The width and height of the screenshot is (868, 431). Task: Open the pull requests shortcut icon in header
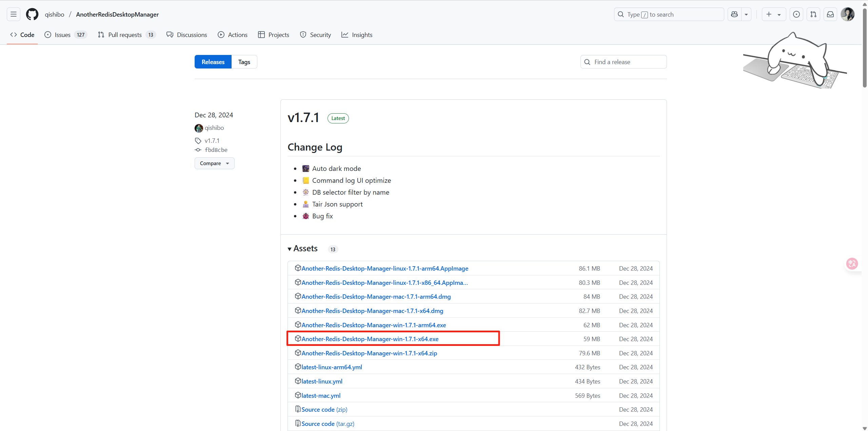point(813,14)
